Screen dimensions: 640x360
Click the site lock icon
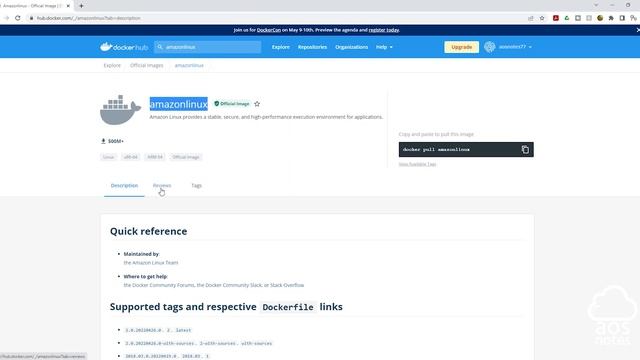pos(31,18)
